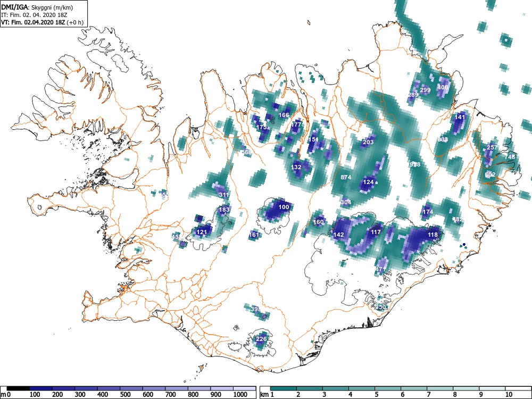Click the VT: Fim. 02.04.2020 18Z (+0 h) line
The height and width of the screenshot is (399, 532).
click(x=42, y=22)
